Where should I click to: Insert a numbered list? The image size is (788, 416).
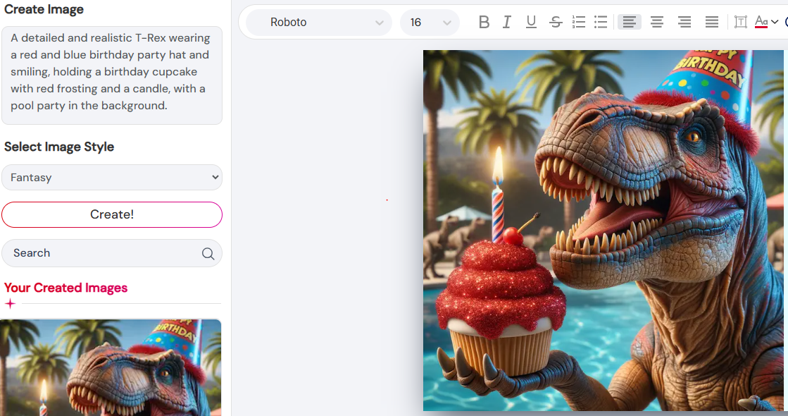(578, 22)
